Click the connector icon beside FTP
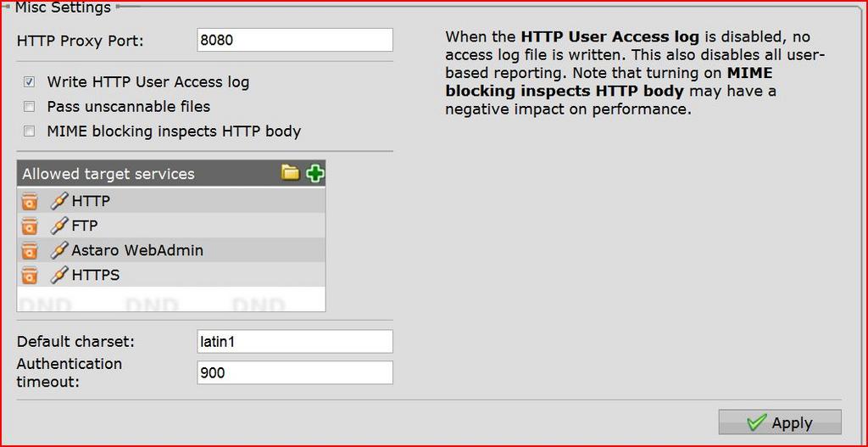The height and width of the screenshot is (447, 868). 60,226
